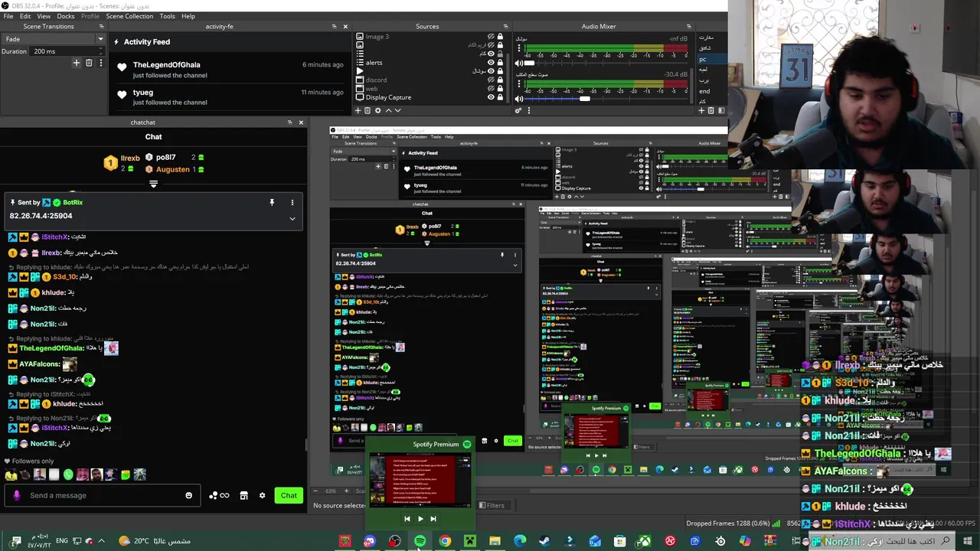
Task: Open Discord from the taskbar
Action: [370, 541]
